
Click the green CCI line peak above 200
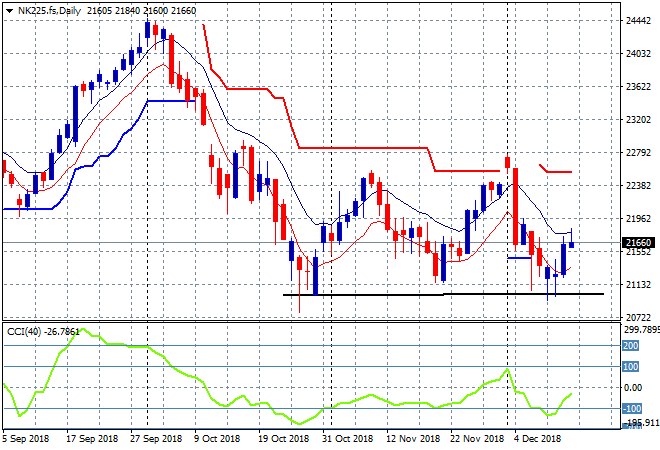[82, 330]
